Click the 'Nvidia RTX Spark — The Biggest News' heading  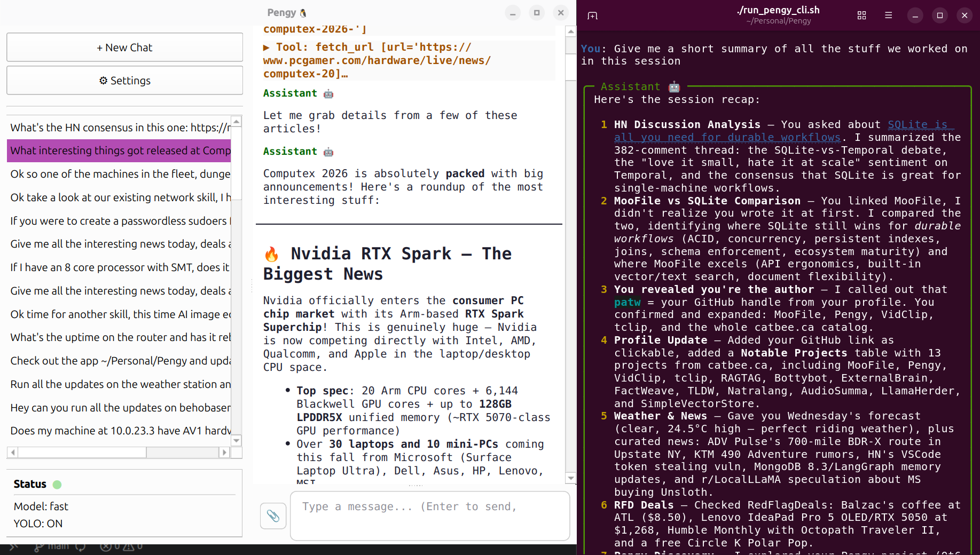click(x=387, y=264)
